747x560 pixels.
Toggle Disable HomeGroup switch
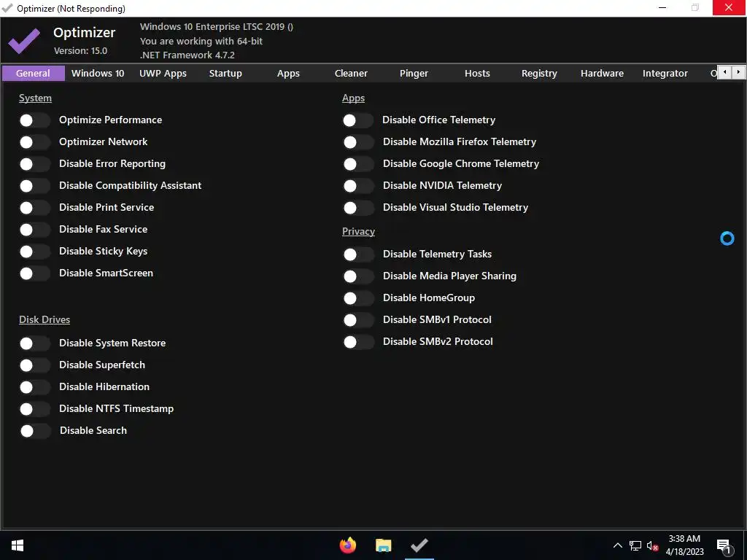[x=358, y=298]
